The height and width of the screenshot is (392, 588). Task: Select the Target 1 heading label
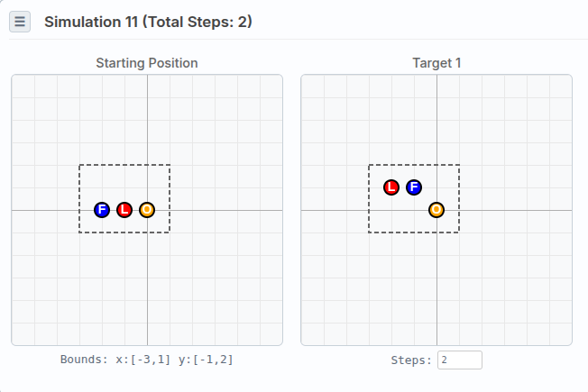click(436, 63)
